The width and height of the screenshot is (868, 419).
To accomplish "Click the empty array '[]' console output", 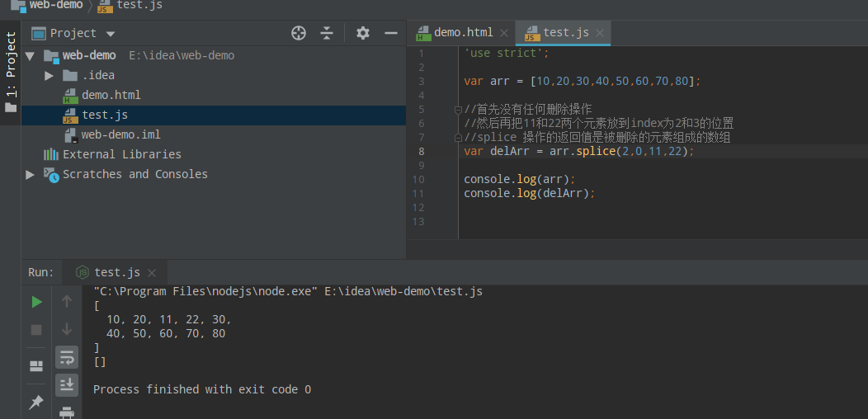I will [100, 362].
